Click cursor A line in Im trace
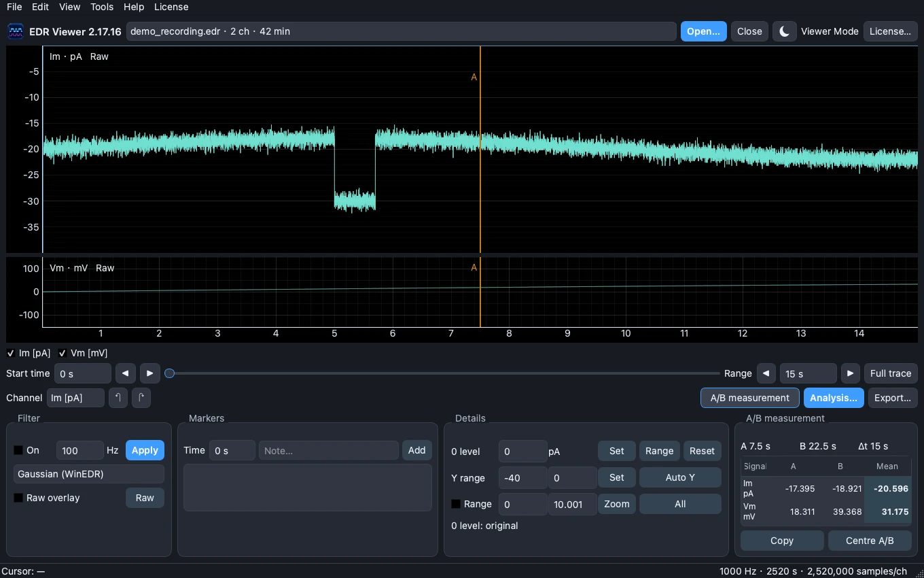The height and width of the screenshot is (578, 924). click(480, 150)
